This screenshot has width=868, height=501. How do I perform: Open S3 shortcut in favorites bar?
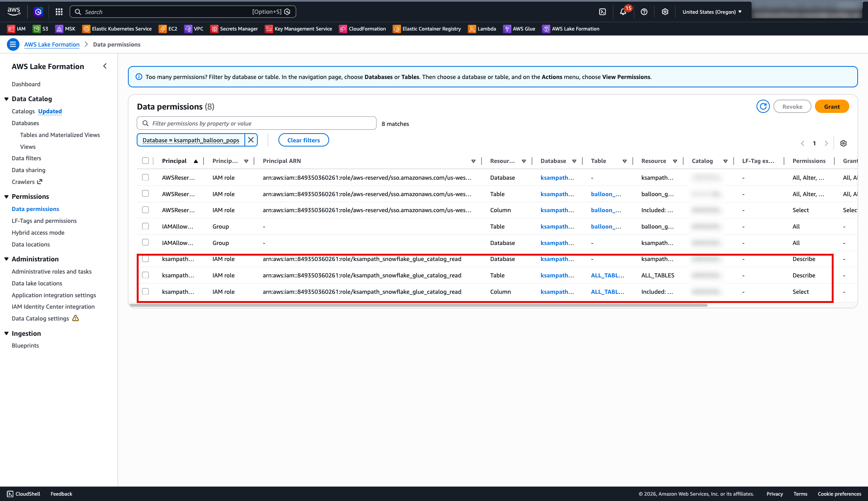point(40,29)
